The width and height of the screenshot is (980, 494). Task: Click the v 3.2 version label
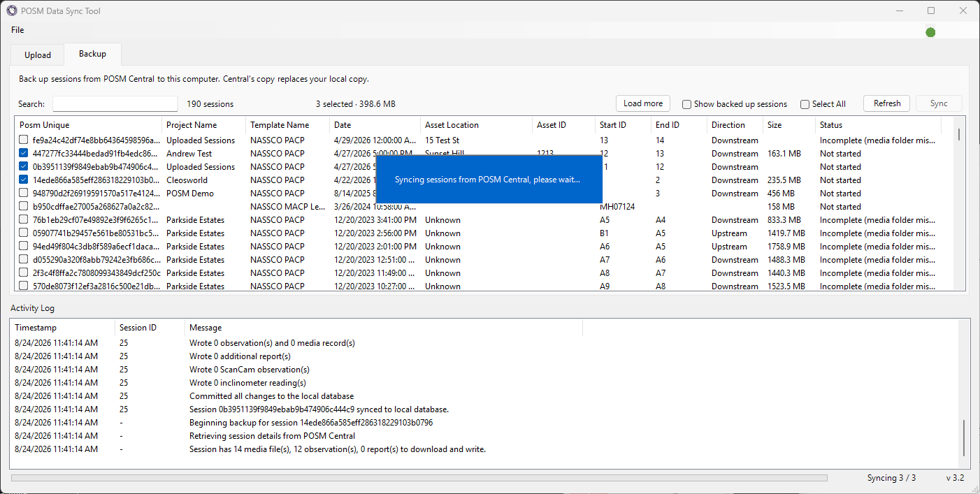click(955, 478)
